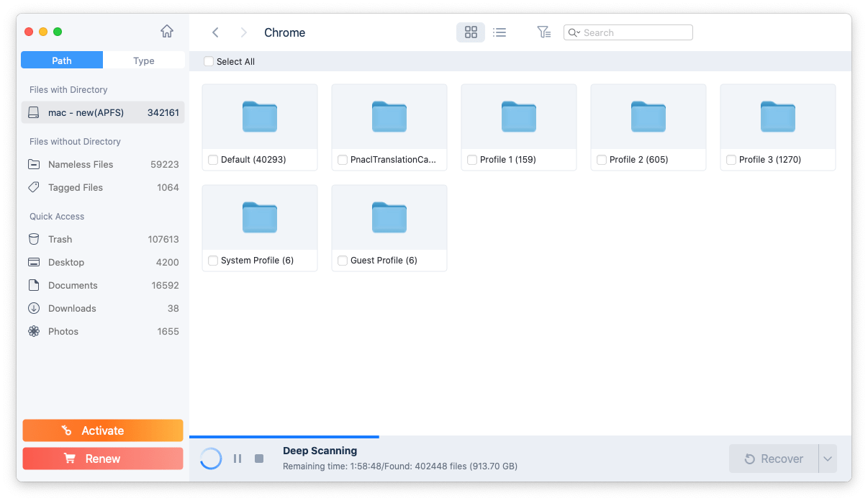
Task: Open the Profile 3 folder thumbnail
Action: tap(778, 117)
